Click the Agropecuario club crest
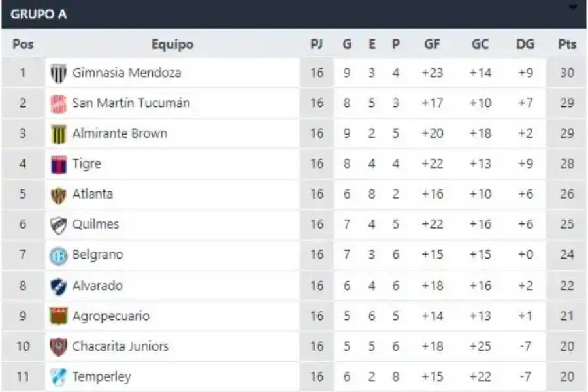This screenshot has width=588, height=392. pyautogui.click(x=58, y=315)
